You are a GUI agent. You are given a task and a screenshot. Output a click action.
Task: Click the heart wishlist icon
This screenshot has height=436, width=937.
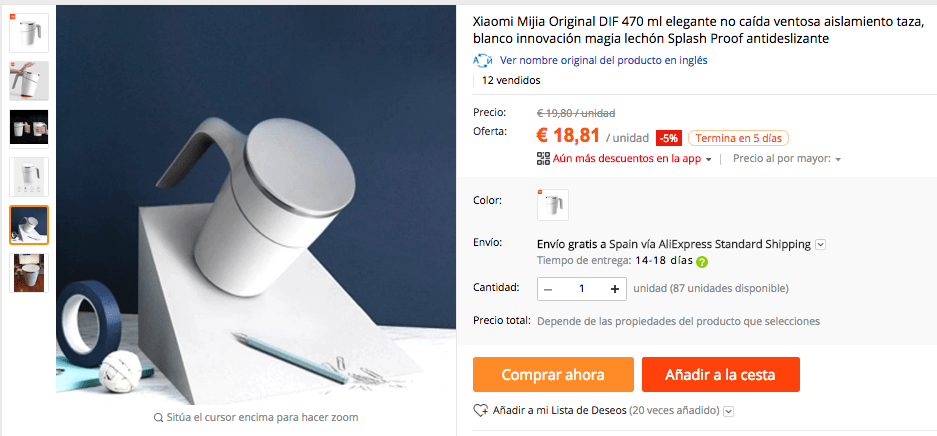pos(480,411)
